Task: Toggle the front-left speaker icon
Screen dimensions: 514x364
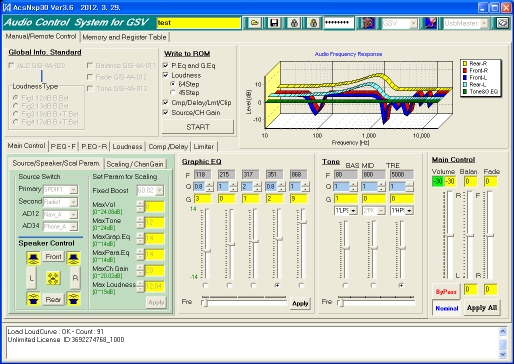Action: pos(33,258)
